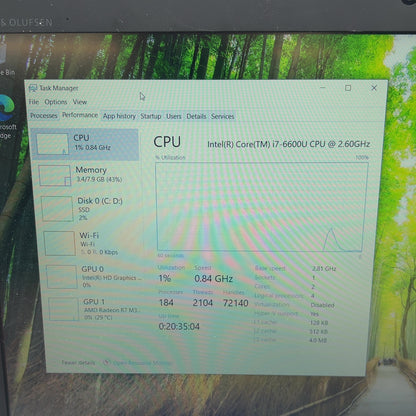
Task: Open the View menu
Action: [80, 102]
